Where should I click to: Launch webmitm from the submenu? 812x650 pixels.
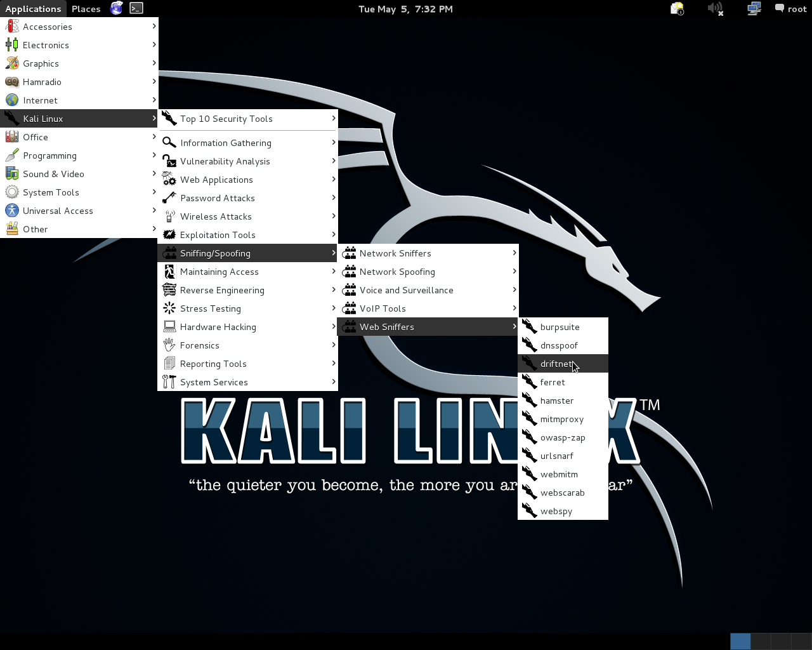coord(563,474)
